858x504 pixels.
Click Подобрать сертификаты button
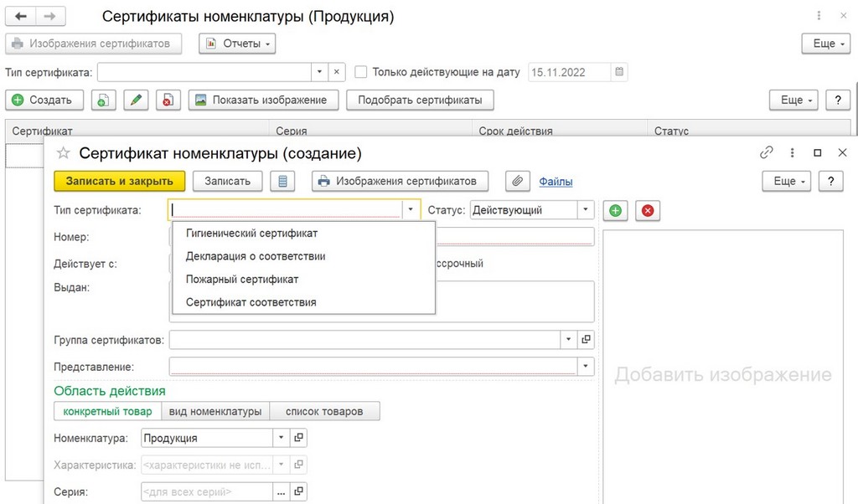420,100
